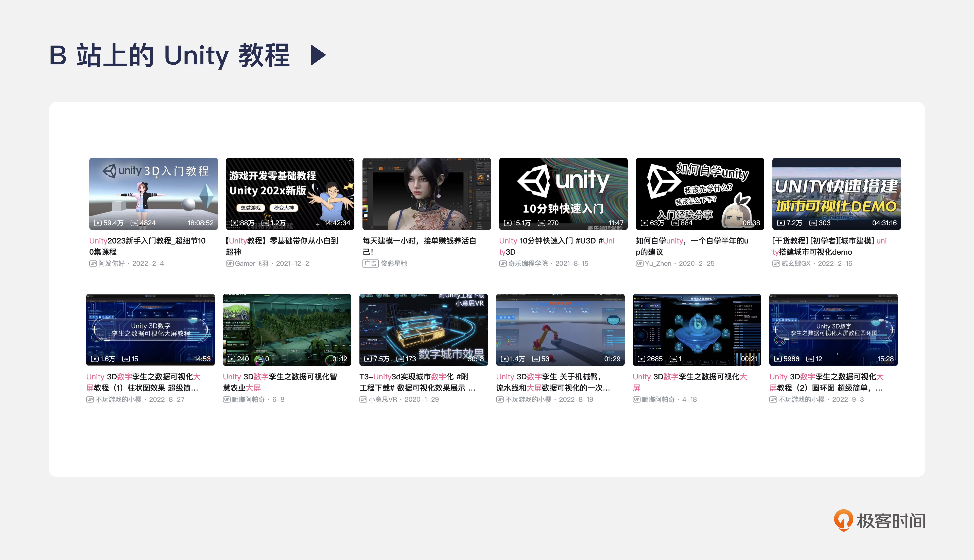The width and height of the screenshot is (974, 560).
Task: Click play count icon beside 7.5万
Action: coord(368,359)
